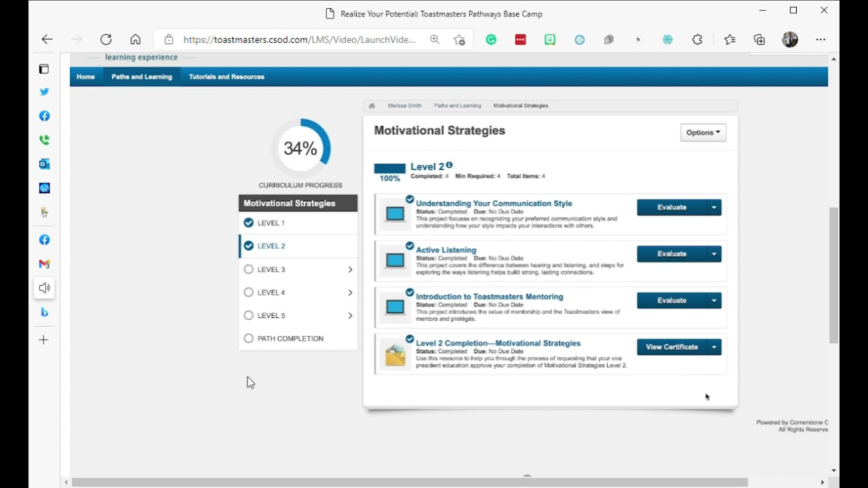Open vertical tabs icon in sidebar
Image resolution: width=868 pixels, height=488 pixels.
coord(44,69)
